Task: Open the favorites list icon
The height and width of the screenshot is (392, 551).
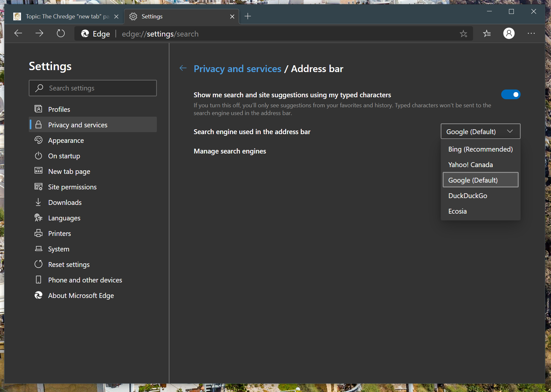Action: pyautogui.click(x=487, y=33)
